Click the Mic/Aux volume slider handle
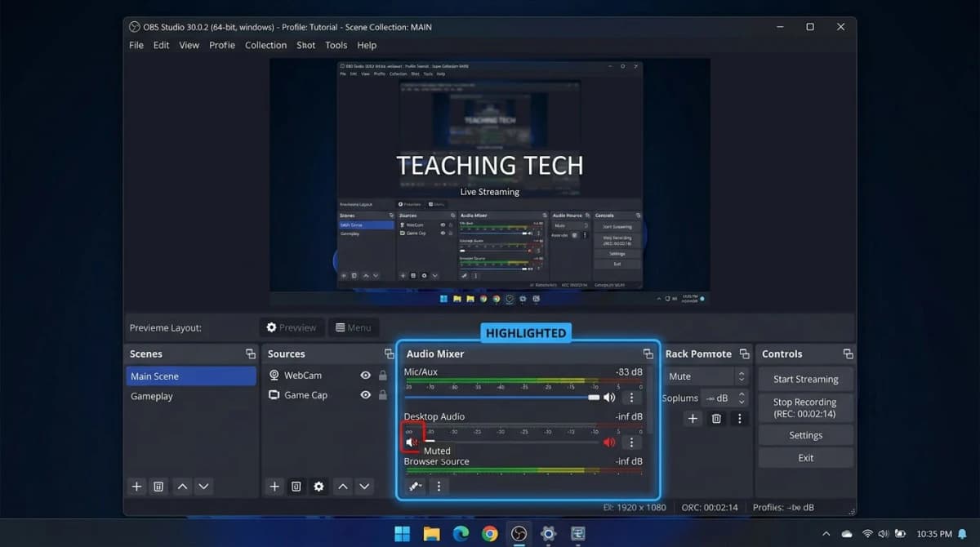The image size is (980, 547). (594, 398)
